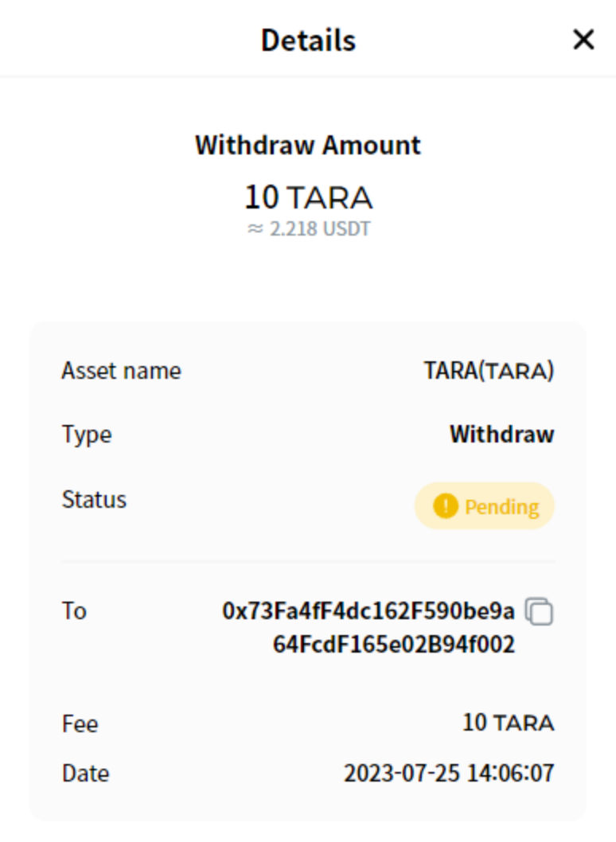Viewport: 616px width, 842px height.
Task: Click the 10 TARA fee value
Action: click(508, 723)
